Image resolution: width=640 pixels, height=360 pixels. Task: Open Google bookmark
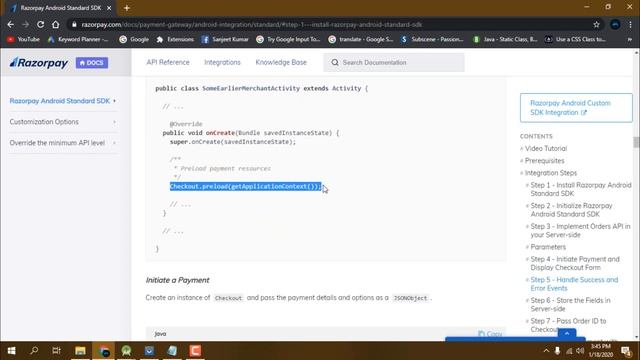click(134, 39)
